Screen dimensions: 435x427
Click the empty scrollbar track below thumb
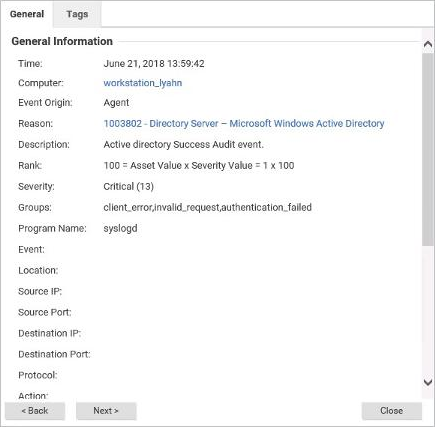[428, 310]
